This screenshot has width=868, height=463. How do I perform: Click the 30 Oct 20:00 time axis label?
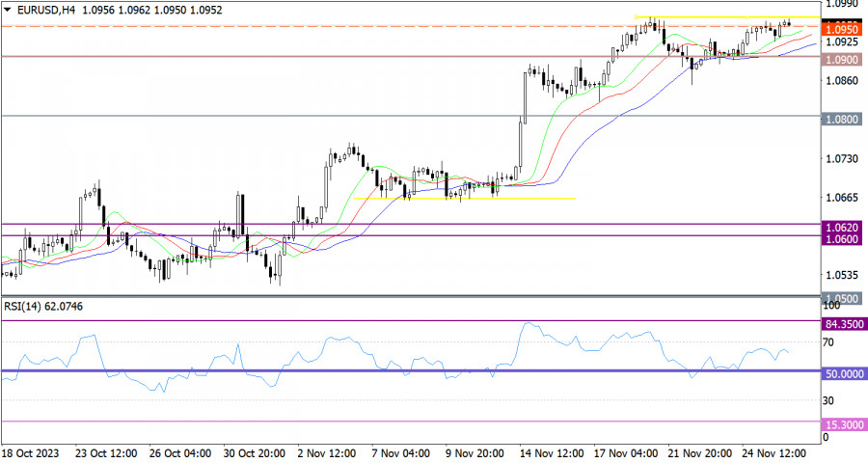click(255, 453)
